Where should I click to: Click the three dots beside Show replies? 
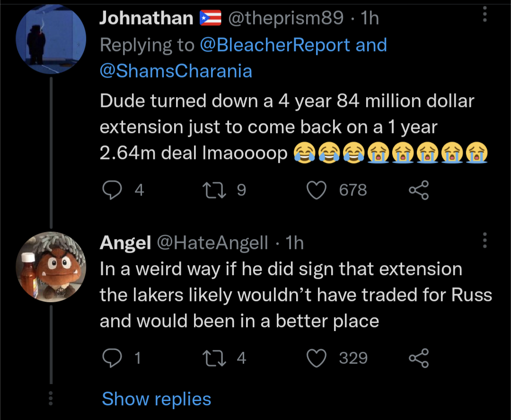pos(51,398)
